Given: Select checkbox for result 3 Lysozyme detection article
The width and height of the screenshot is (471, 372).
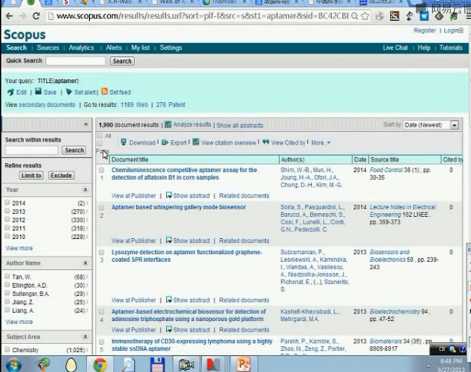Looking at the screenshot, I should tap(101, 252).
